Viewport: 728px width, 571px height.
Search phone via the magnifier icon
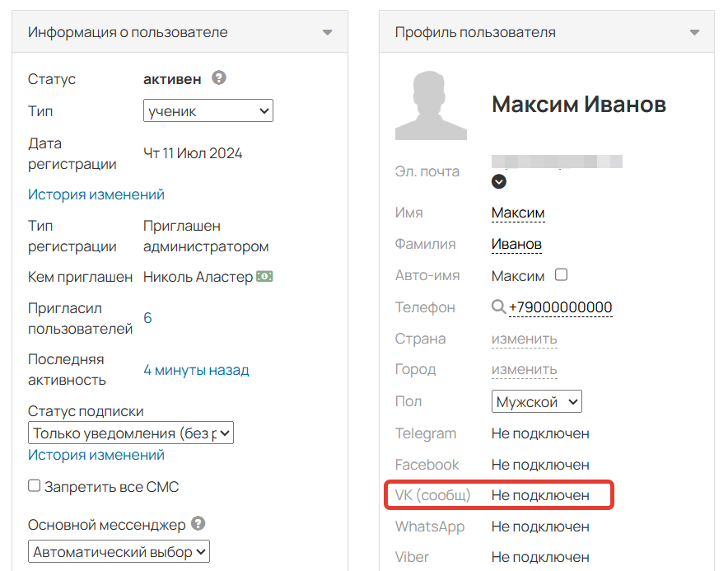pyautogui.click(x=498, y=306)
